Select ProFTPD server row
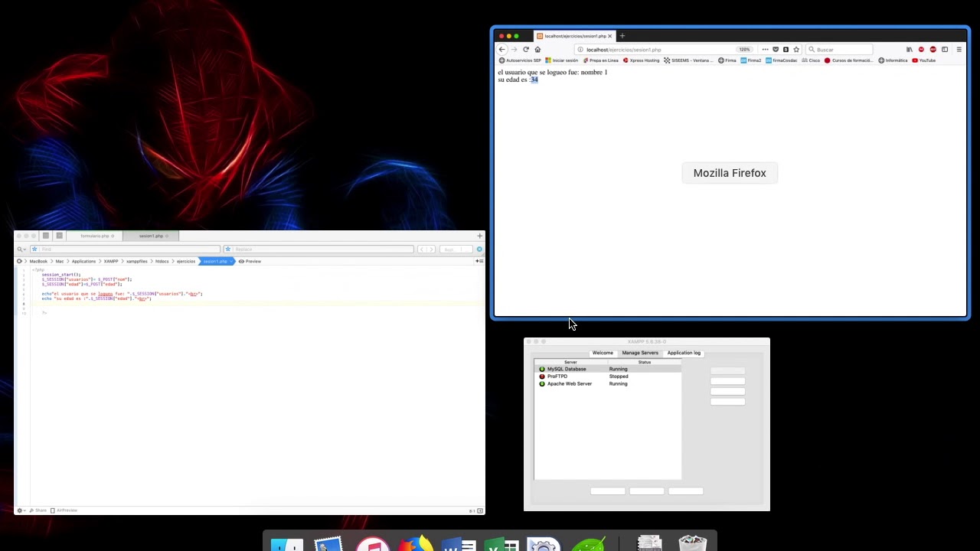Image resolution: width=980 pixels, height=551 pixels. point(607,377)
